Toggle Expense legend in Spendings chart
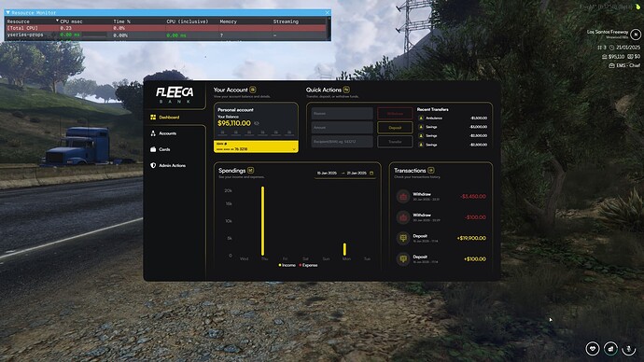 (x=308, y=265)
